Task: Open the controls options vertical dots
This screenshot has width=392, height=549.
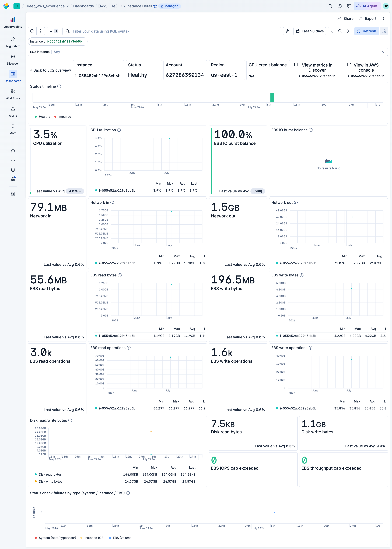Action: (41, 31)
